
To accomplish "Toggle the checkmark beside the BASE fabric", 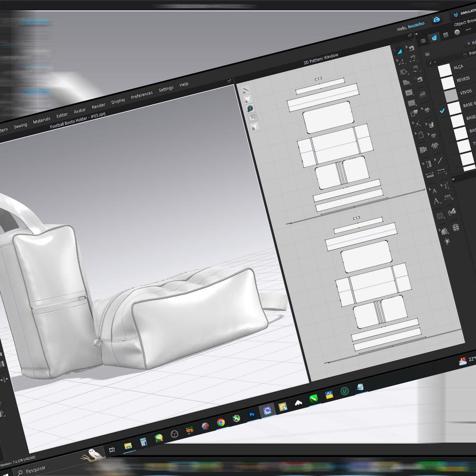I will (442, 111).
